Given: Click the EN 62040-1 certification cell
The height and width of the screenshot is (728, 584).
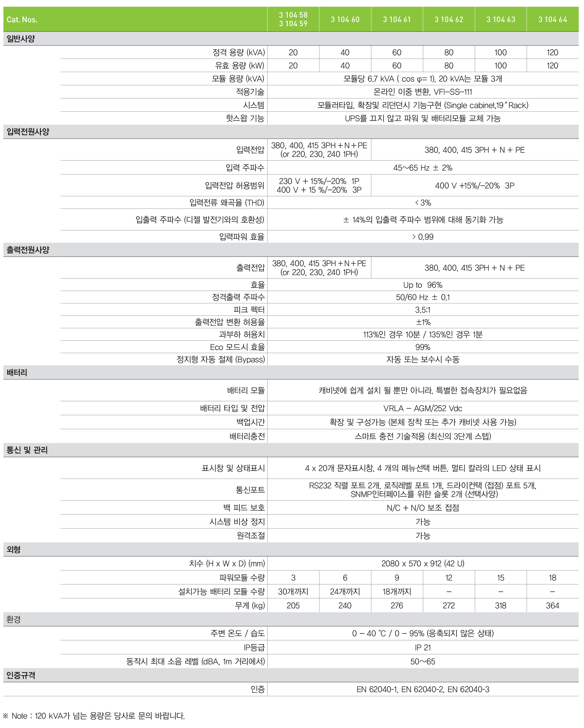Looking at the screenshot, I should coord(422,689).
